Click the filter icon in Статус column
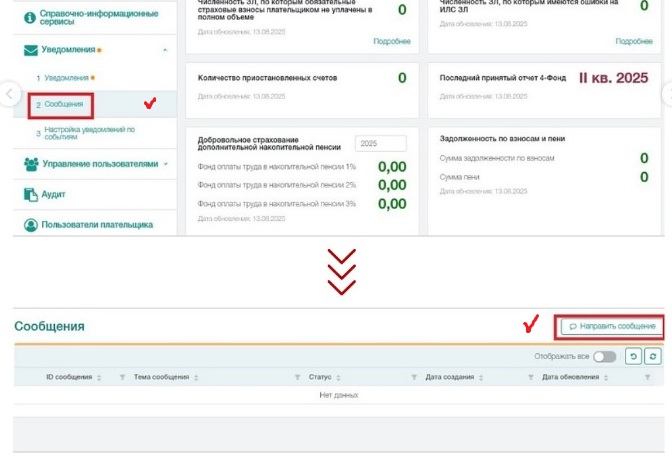The image size is (672, 461). pos(414,378)
